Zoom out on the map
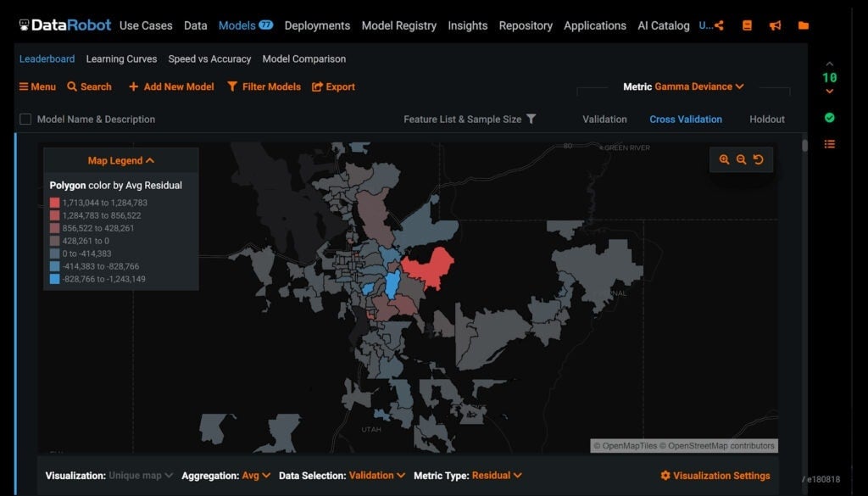This screenshot has width=868, height=496. click(741, 159)
